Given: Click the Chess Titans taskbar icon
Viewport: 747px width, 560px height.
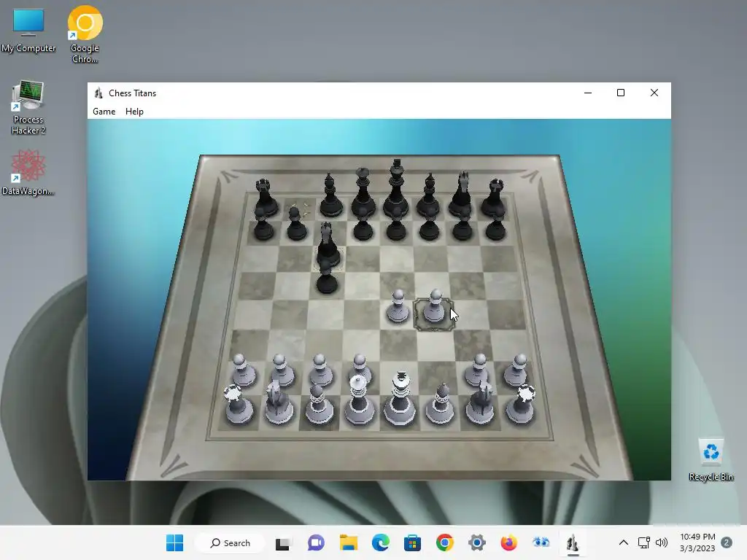Looking at the screenshot, I should coord(573,542).
